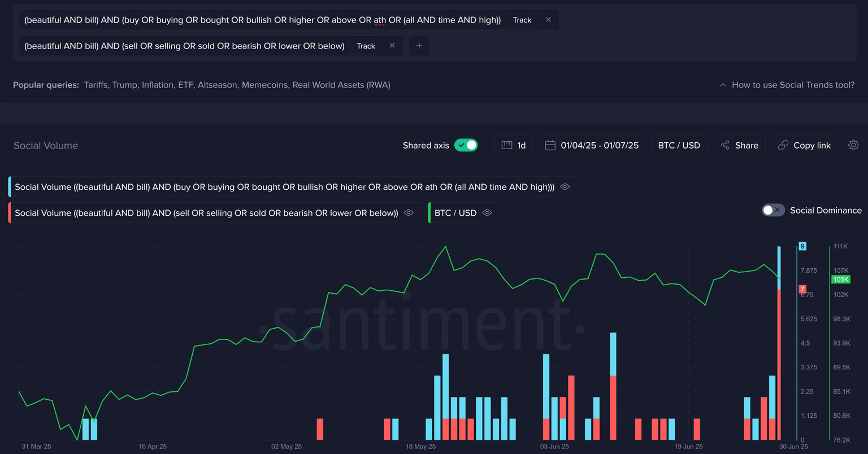
Task: Enable the Social Dominance toggle
Action: point(772,210)
